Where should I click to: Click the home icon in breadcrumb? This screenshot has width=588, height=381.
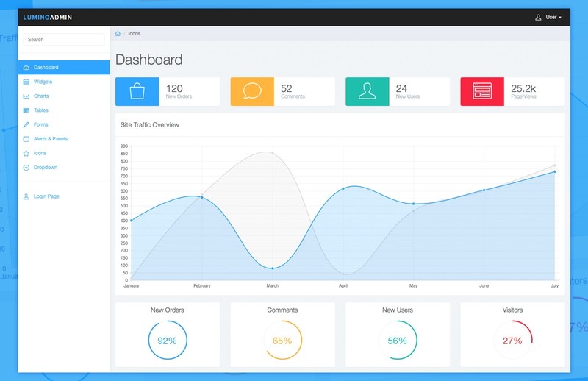[118, 34]
